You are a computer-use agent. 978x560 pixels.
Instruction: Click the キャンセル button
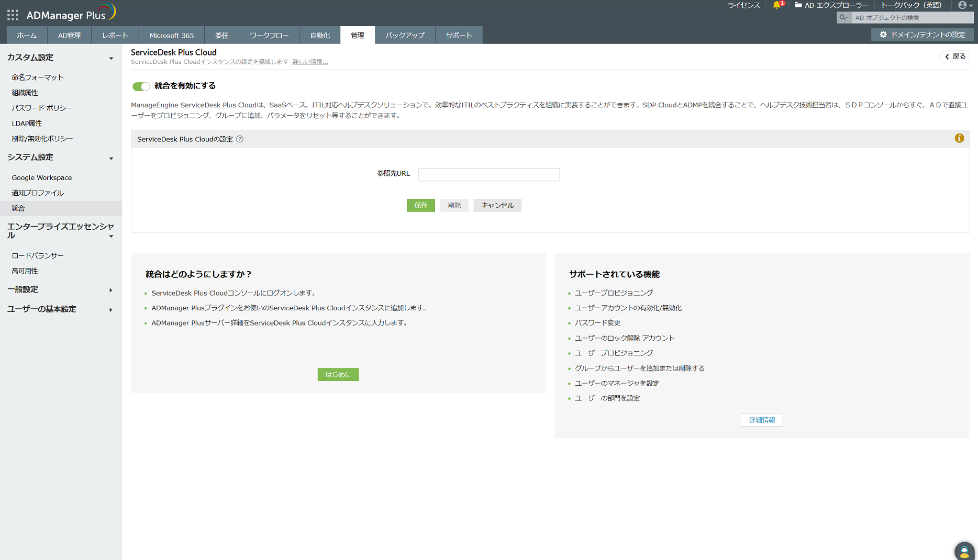tap(497, 206)
